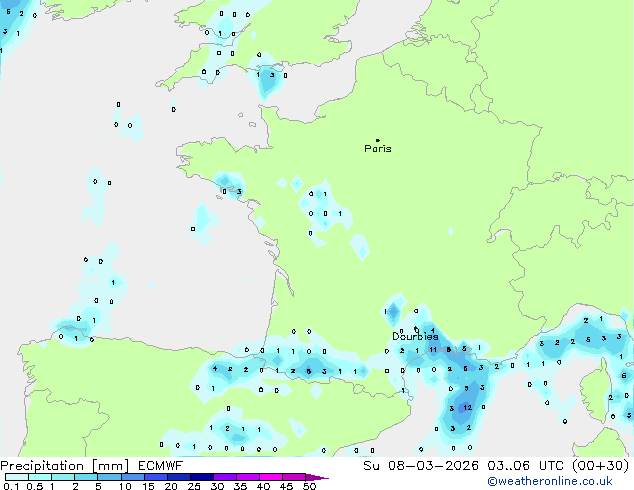Click the Paris city label
Image resolution: width=634 pixels, height=490 pixels.
[378, 149]
